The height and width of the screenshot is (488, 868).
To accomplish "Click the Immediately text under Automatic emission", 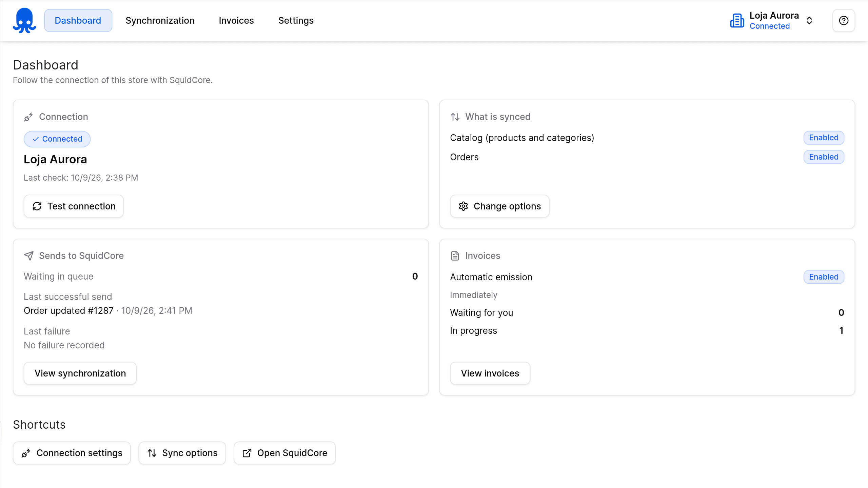I will [x=474, y=295].
